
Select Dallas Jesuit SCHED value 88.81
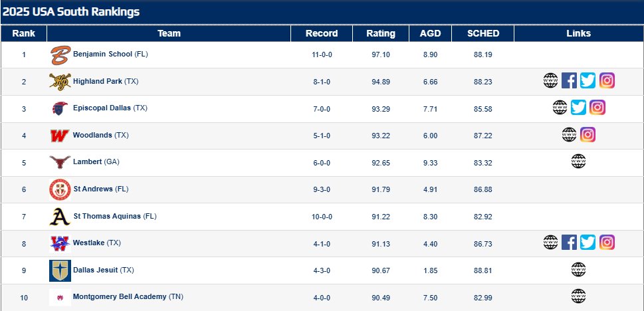(x=483, y=270)
